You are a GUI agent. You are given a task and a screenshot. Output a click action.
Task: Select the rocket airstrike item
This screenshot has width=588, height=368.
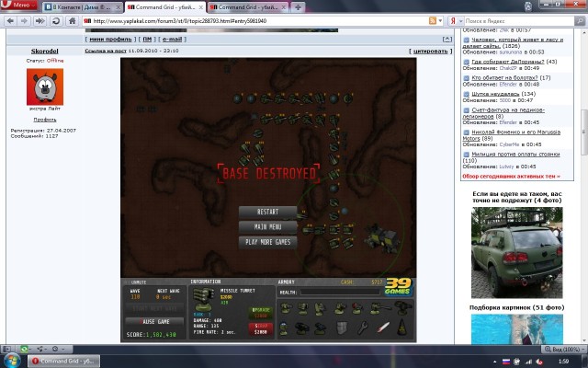pyautogui.click(x=383, y=328)
